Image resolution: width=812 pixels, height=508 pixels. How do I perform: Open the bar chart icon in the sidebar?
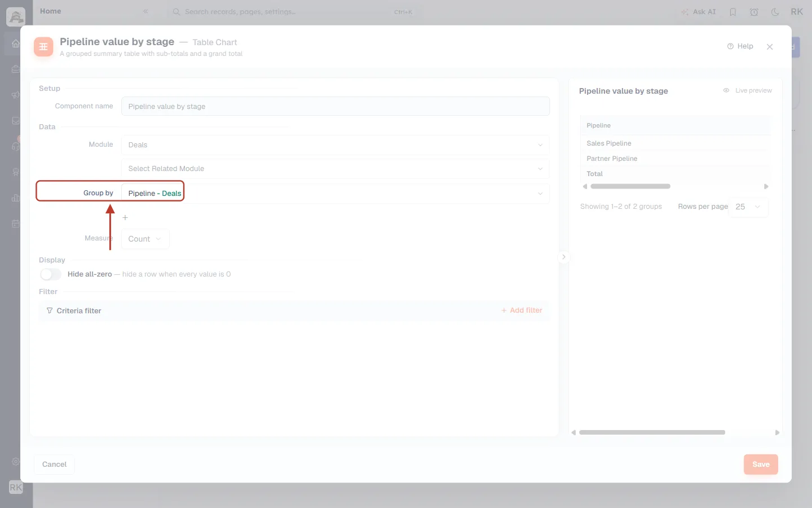coord(16,198)
